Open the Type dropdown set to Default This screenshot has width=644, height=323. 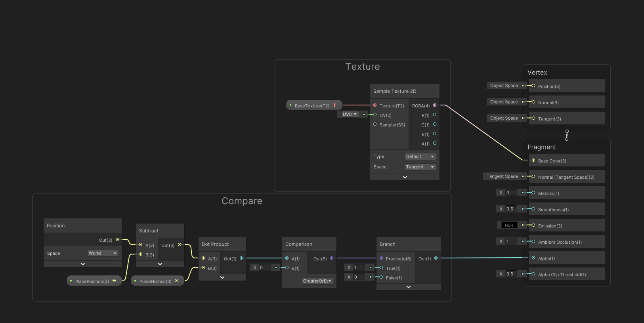[420, 157]
